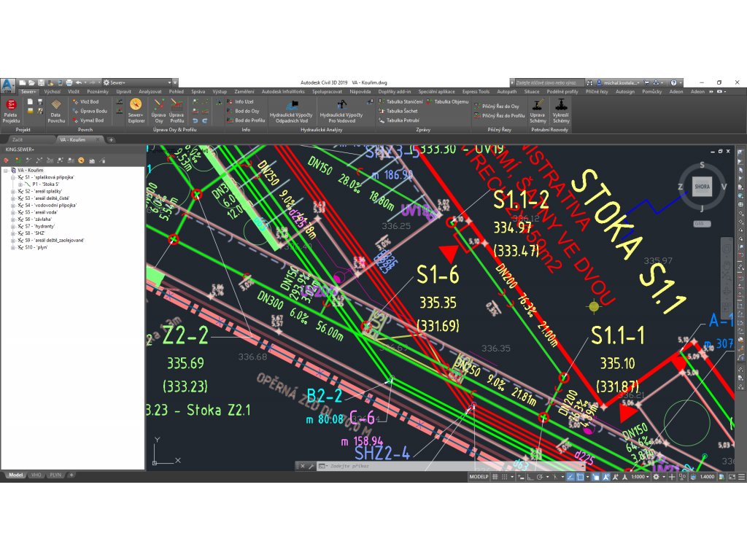
Task: Run Hydraulické Výpočty Pro Vodovod
Action: pyautogui.click(x=341, y=111)
